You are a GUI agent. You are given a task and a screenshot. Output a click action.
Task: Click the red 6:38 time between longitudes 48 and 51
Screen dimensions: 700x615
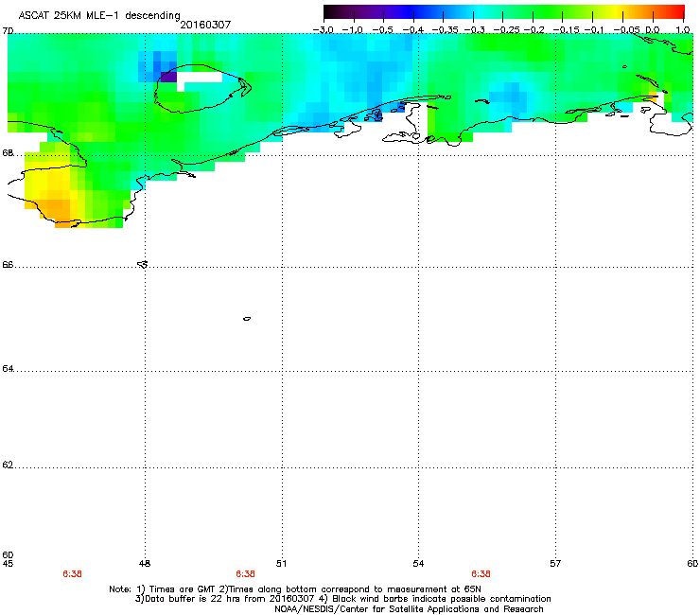[x=246, y=574]
